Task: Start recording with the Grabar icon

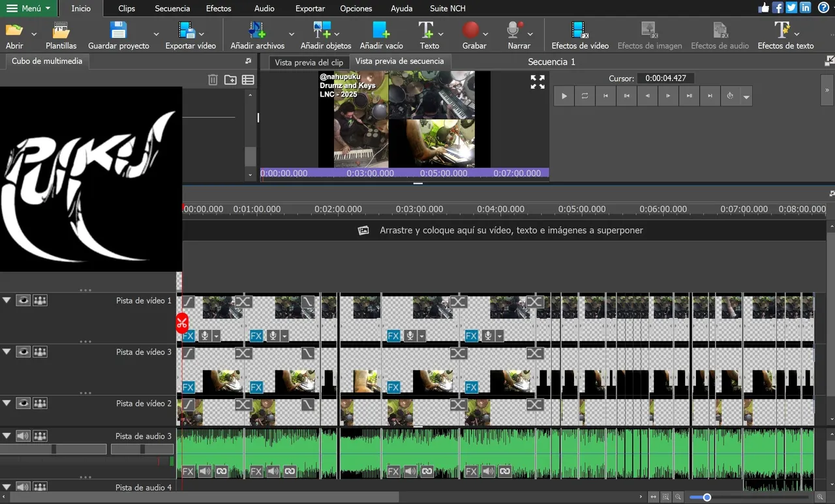Action: tap(470, 30)
